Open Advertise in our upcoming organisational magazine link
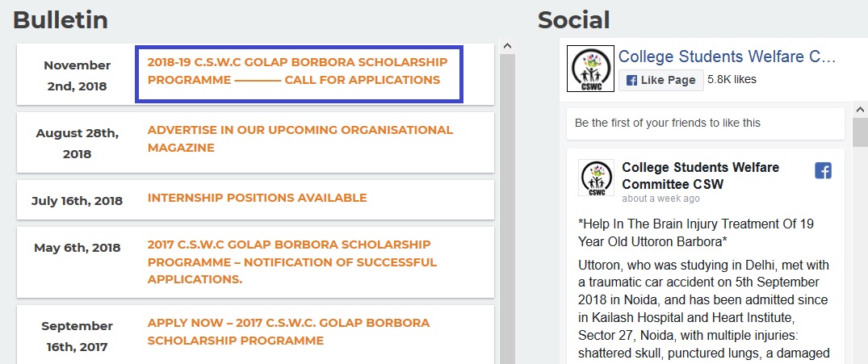 (x=300, y=139)
